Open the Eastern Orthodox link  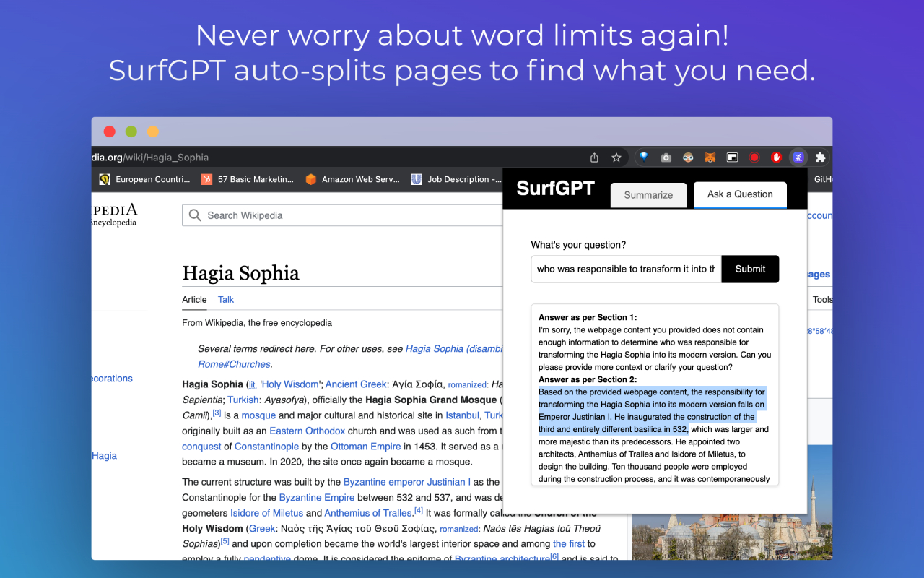tap(308, 431)
